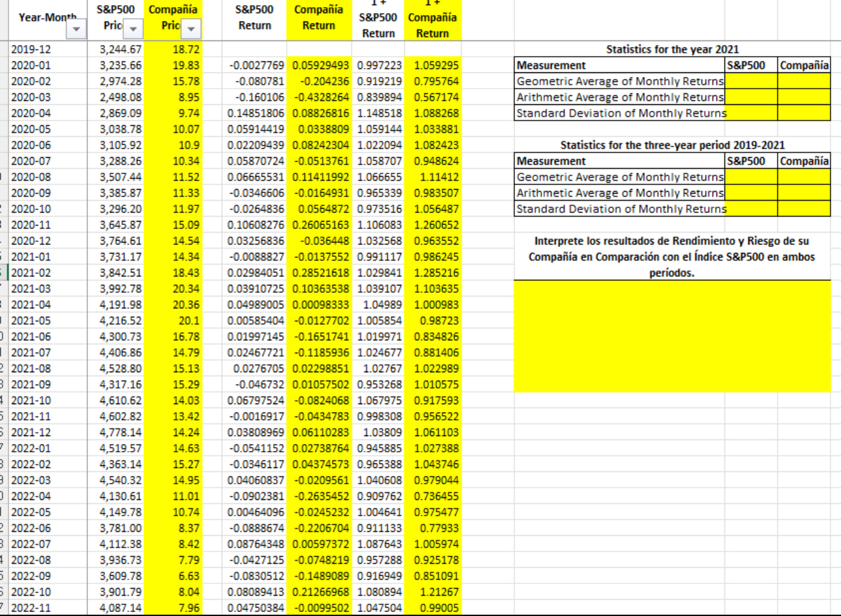Select Compañía return cell 0.21266968

pyautogui.click(x=319, y=592)
